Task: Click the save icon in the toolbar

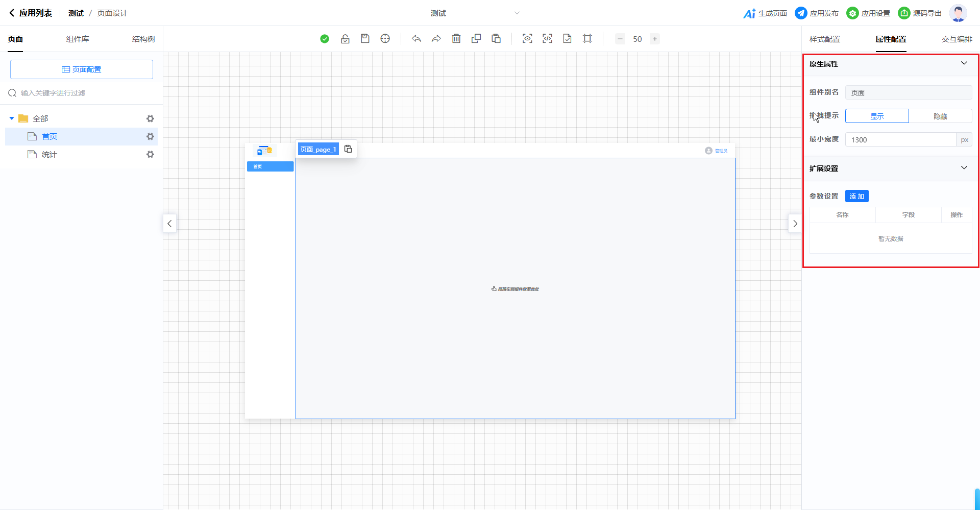Action: click(365, 39)
